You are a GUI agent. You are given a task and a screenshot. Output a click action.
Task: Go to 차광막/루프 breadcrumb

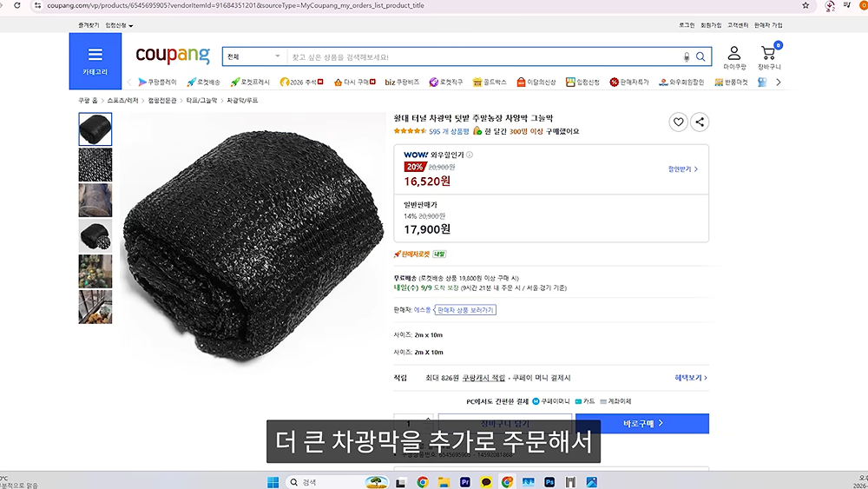(242, 101)
